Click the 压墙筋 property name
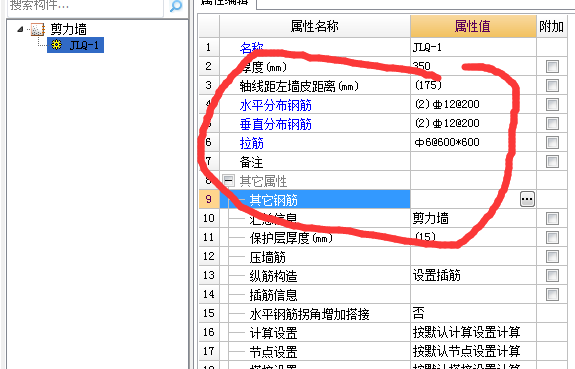The image size is (575, 369). point(267,257)
